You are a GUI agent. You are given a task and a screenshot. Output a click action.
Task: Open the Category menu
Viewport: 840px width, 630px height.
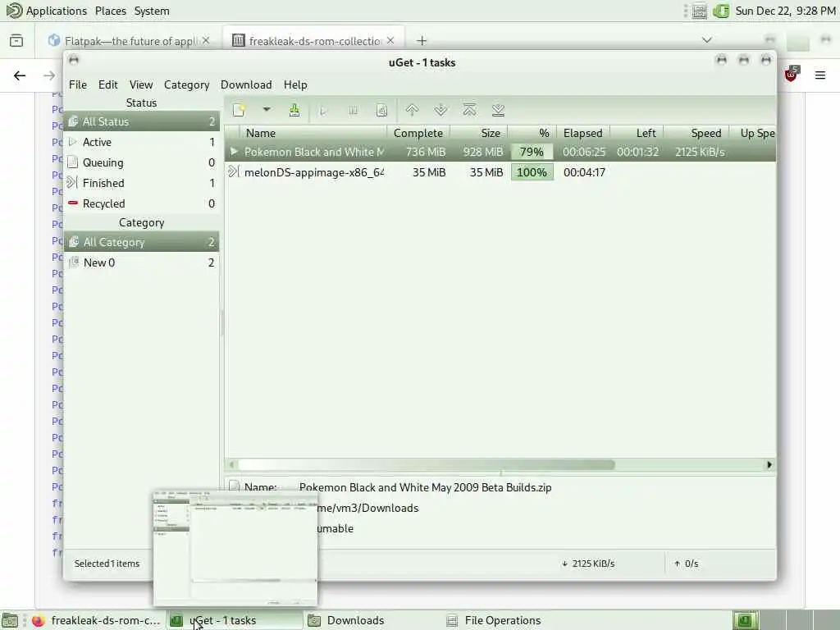click(186, 84)
